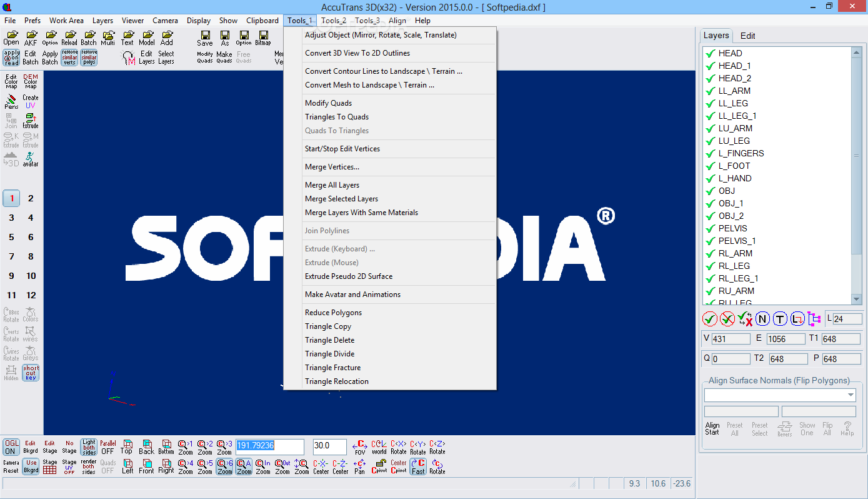This screenshot has height=499, width=868.
Task: Click the Zoom Out magnifier icon
Action: [282, 466]
